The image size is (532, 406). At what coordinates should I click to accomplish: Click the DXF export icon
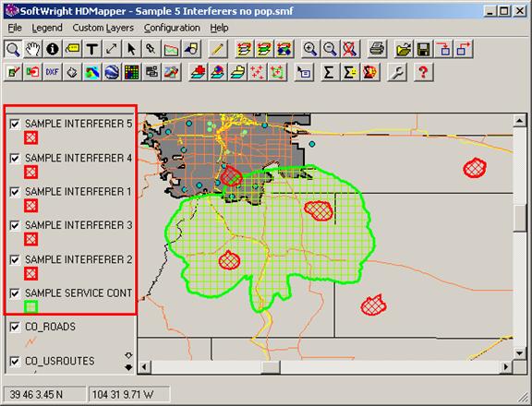click(x=53, y=72)
